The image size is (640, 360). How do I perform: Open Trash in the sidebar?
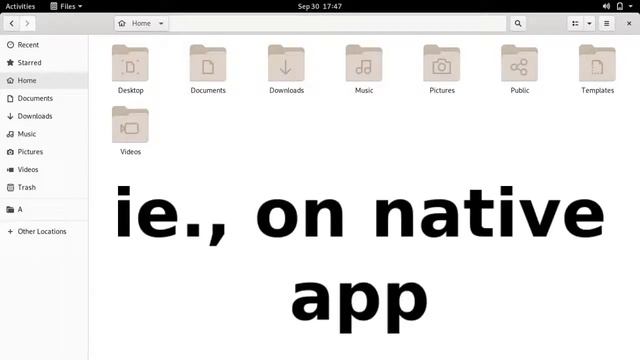(x=44, y=187)
